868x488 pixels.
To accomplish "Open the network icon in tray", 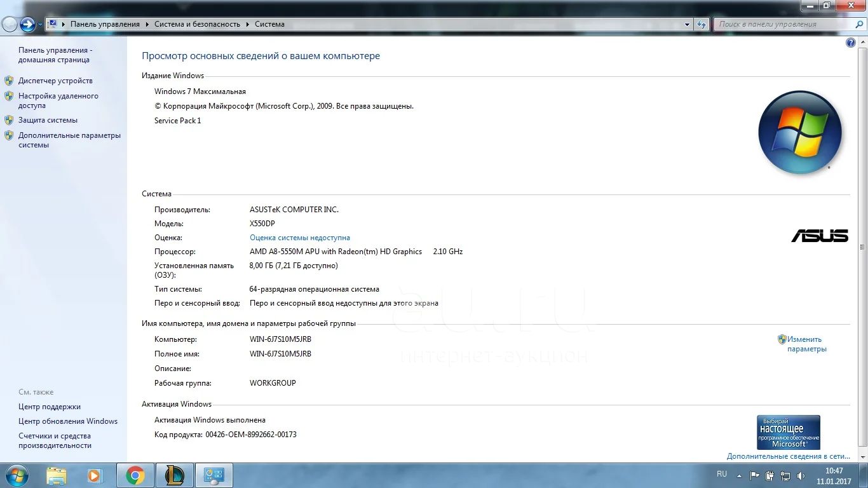I will tap(785, 475).
